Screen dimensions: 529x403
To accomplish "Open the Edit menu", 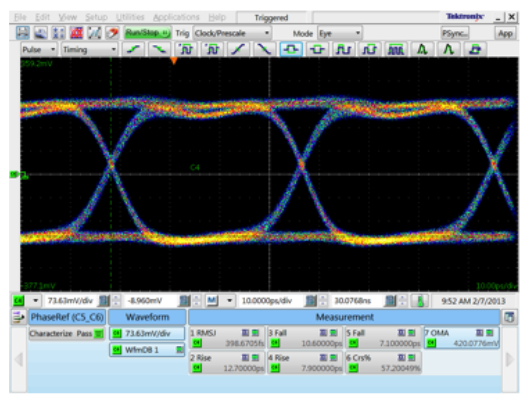I will [x=43, y=17].
